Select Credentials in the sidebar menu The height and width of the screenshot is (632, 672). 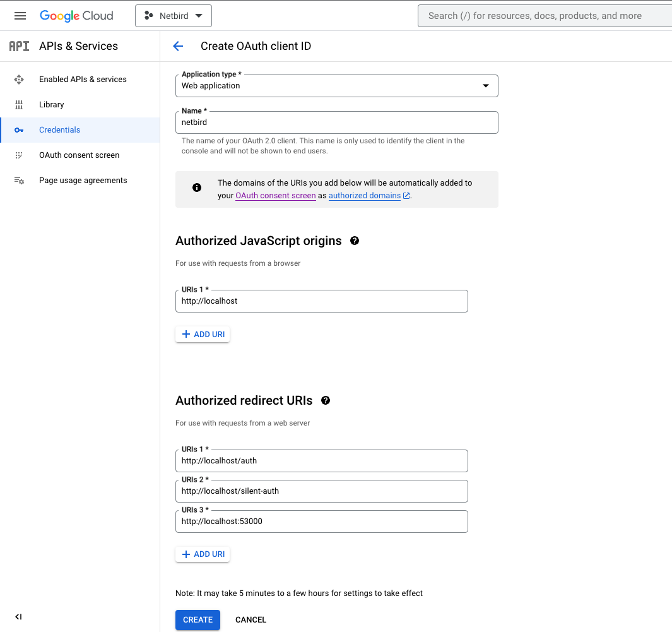(x=59, y=129)
